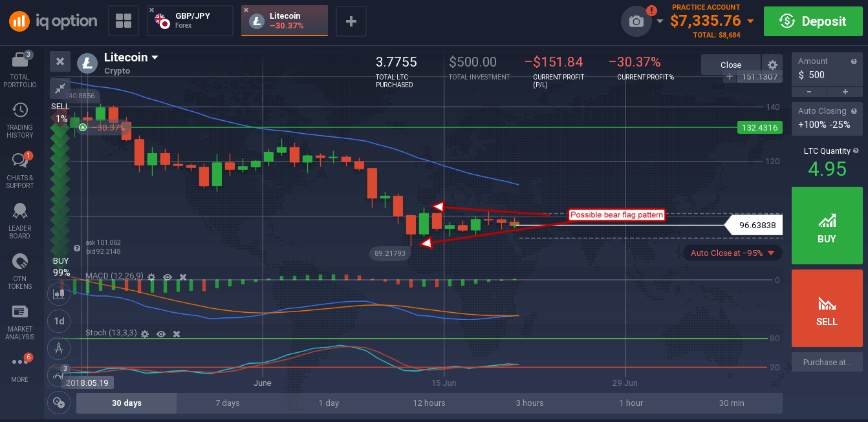Open indicators list icon with badge 3
868x422 pixels.
(60, 375)
